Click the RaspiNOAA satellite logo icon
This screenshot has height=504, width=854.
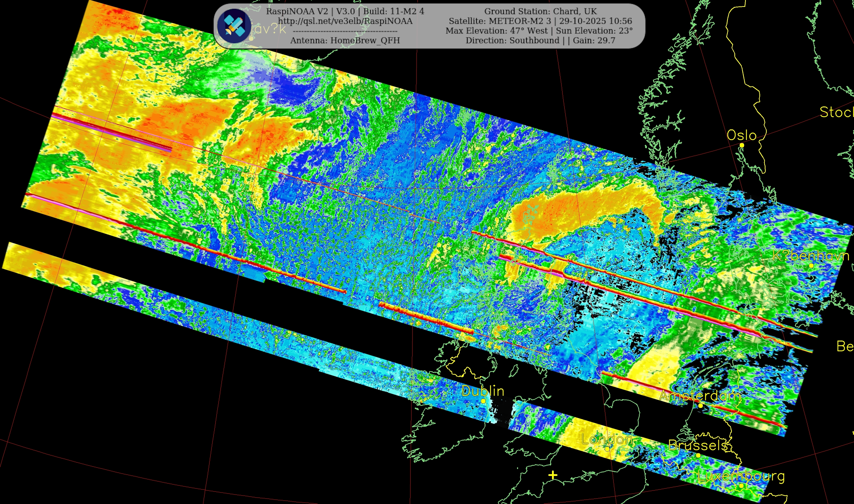tap(234, 26)
